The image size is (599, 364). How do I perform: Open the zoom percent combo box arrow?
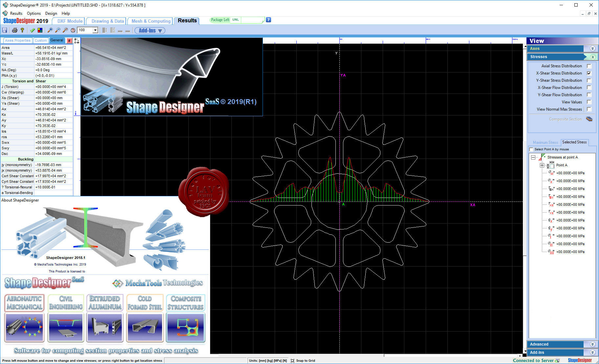coord(95,30)
